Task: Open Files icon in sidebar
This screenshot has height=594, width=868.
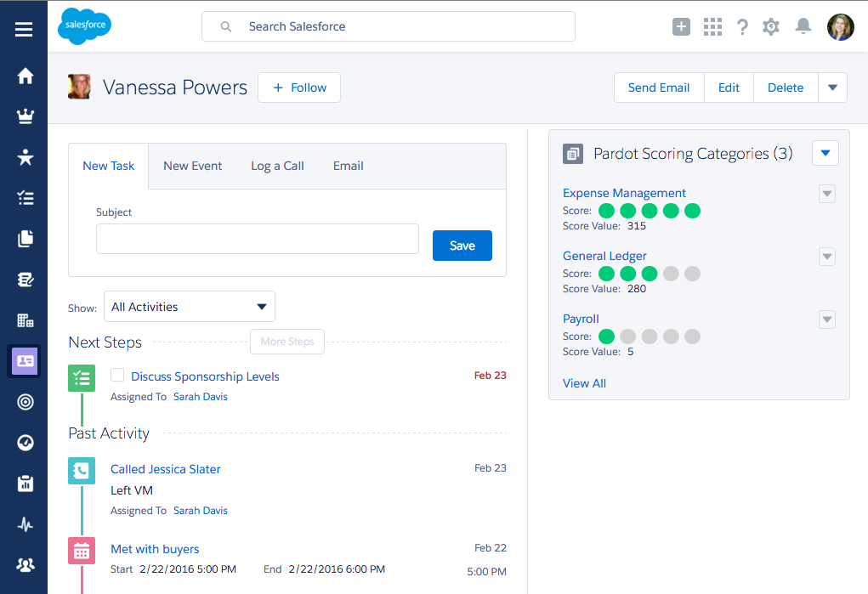Action: pos(25,239)
